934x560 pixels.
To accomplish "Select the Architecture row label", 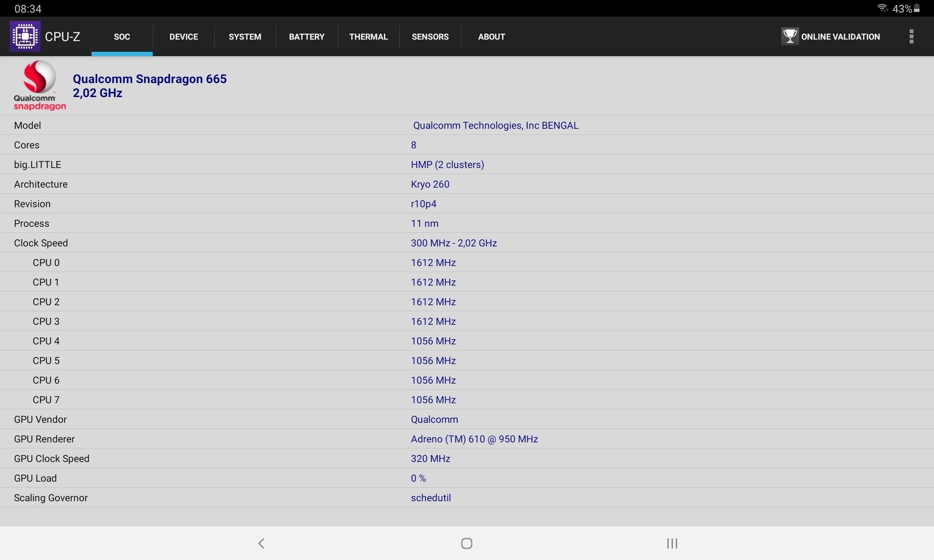I will (41, 184).
